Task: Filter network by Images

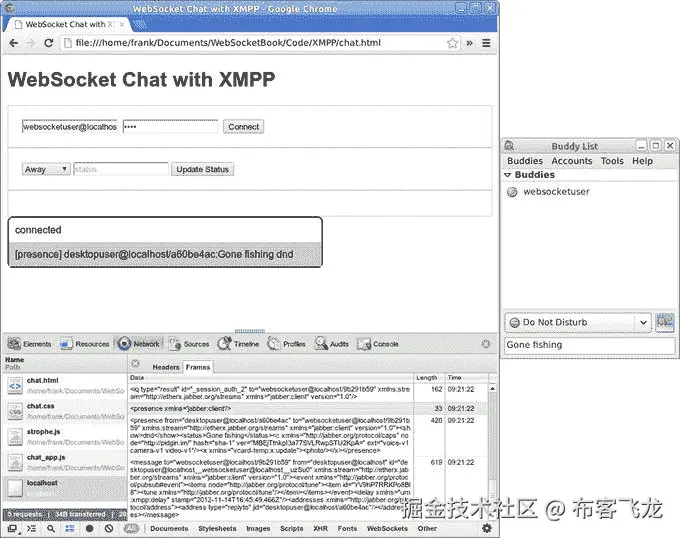Action: [258, 528]
